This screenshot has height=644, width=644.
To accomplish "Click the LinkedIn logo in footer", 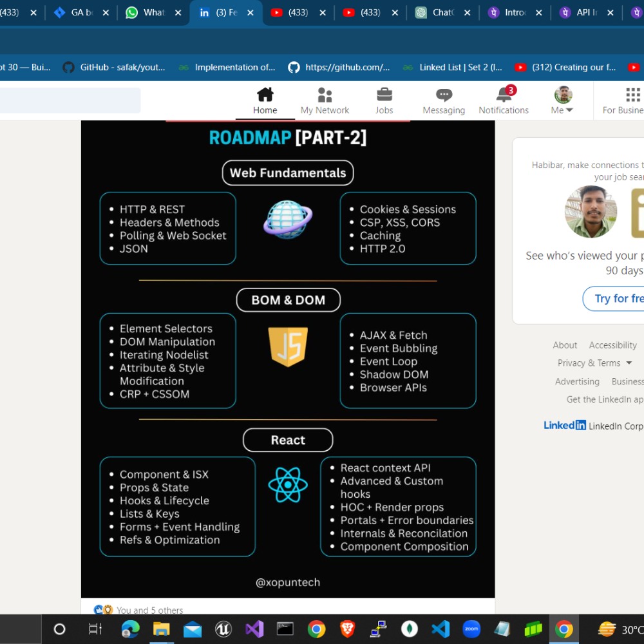I will click(565, 426).
